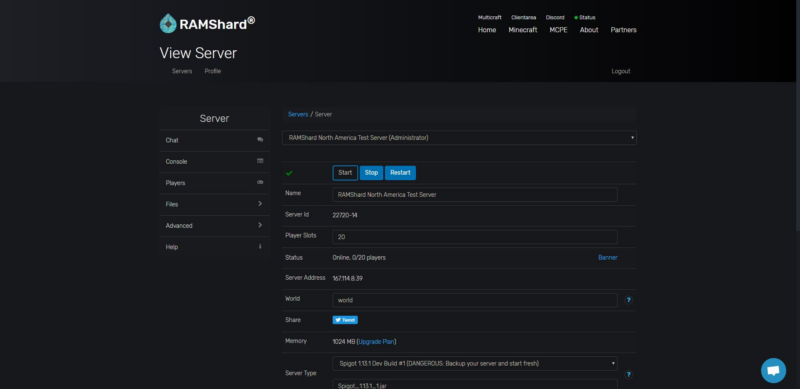Click the console icon in sidebar
The image size is (800, 389).
(260, 161)
